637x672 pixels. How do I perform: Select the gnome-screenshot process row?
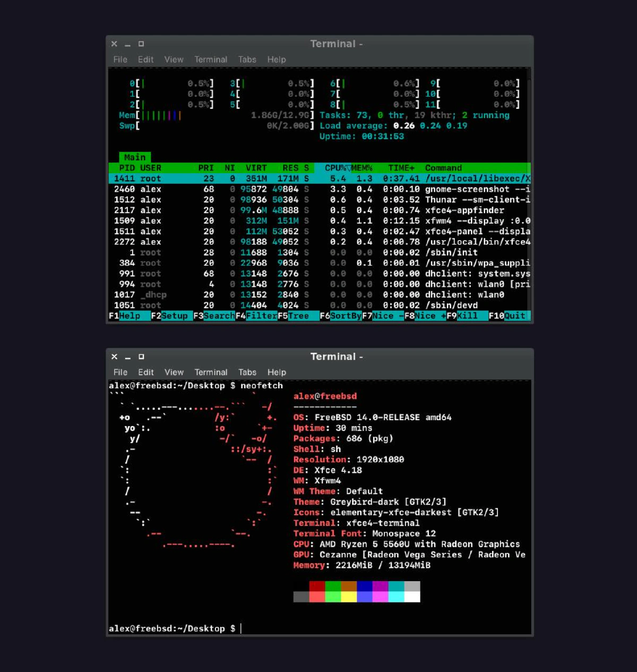[320, 189]
